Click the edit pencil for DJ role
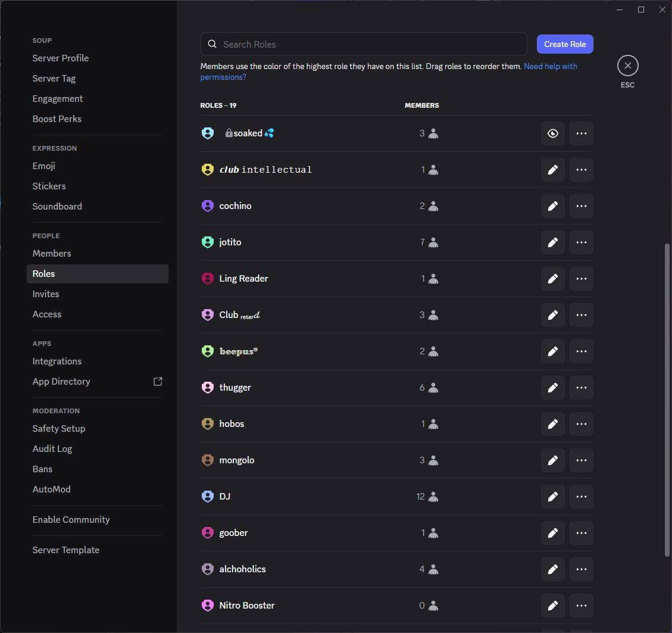 (552, 497)
